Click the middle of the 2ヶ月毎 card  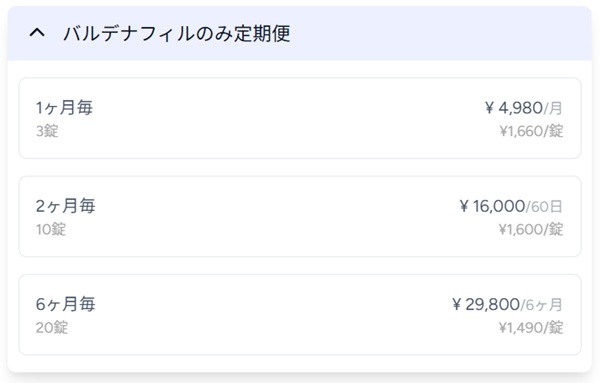[x=300, y=217]
